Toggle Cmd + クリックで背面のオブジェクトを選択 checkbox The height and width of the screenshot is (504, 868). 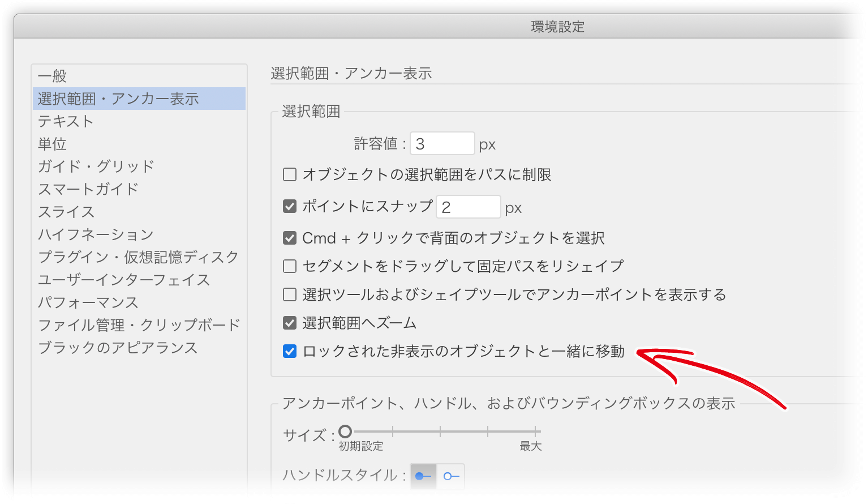(x=290, y=238)
